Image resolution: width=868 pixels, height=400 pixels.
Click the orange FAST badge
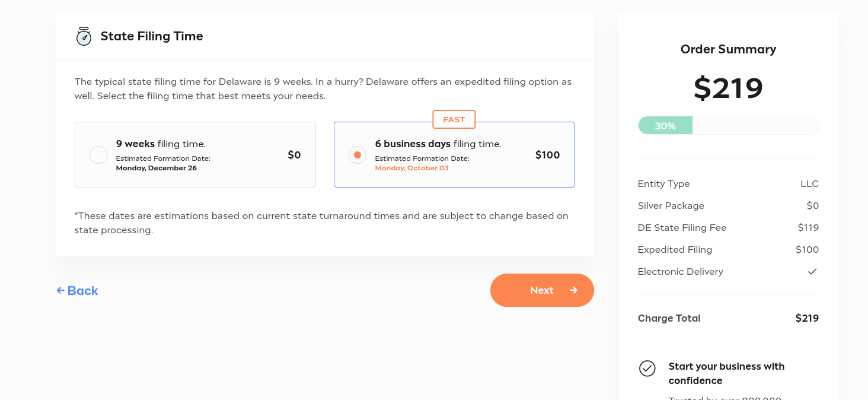[x=454, y=119]
